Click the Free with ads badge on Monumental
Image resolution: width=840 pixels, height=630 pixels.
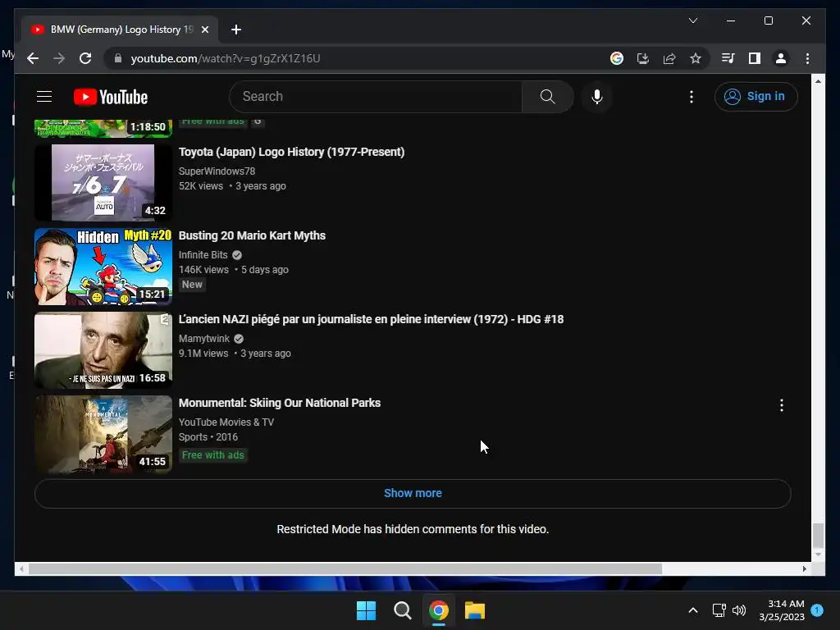212,454
